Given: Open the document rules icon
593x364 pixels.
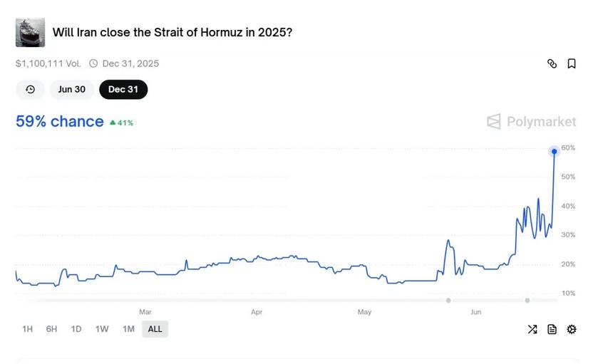Looking at the screenshot, I should tap(552, 329).
